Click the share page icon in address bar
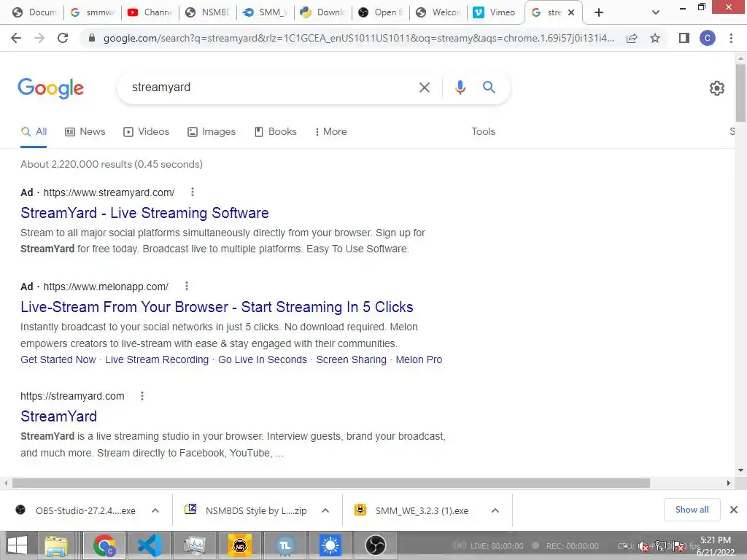This screenshot has height=560, width=747. 632,38
